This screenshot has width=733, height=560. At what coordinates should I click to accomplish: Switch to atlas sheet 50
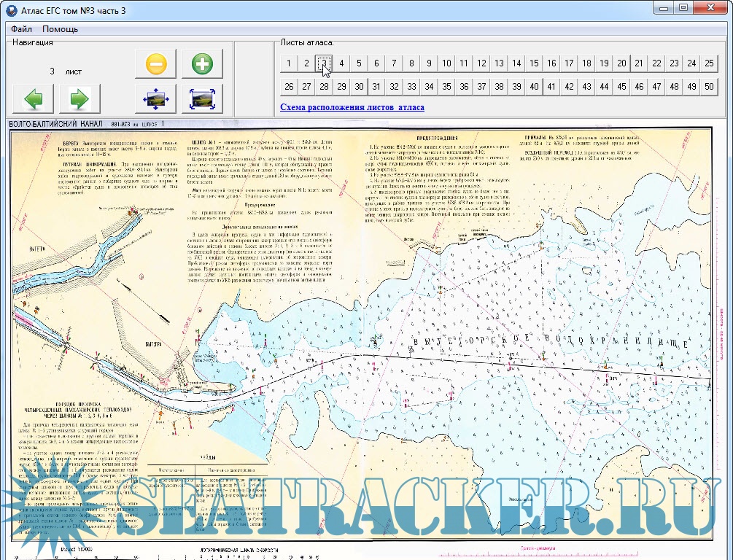coord(710,87)
